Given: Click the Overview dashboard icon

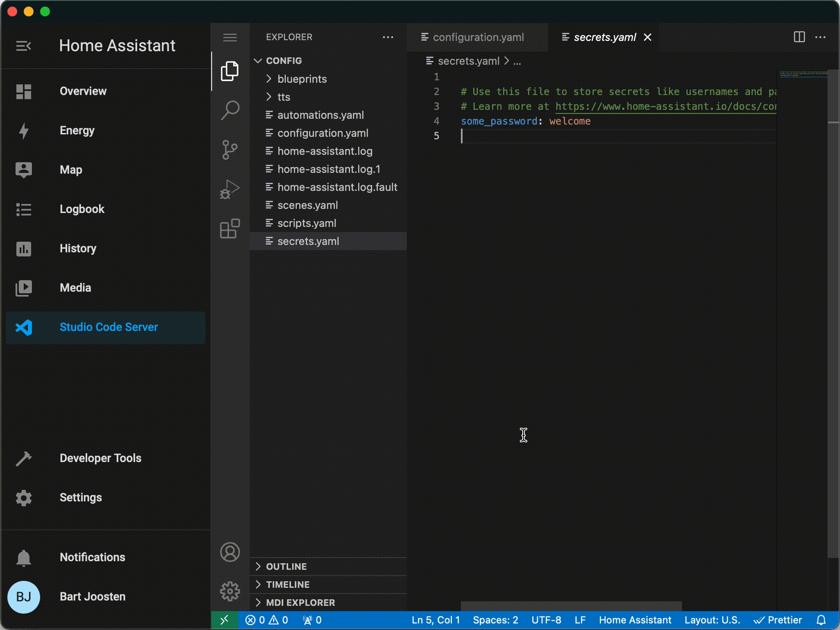Looking at the screenshot, I should pos(24,92).
